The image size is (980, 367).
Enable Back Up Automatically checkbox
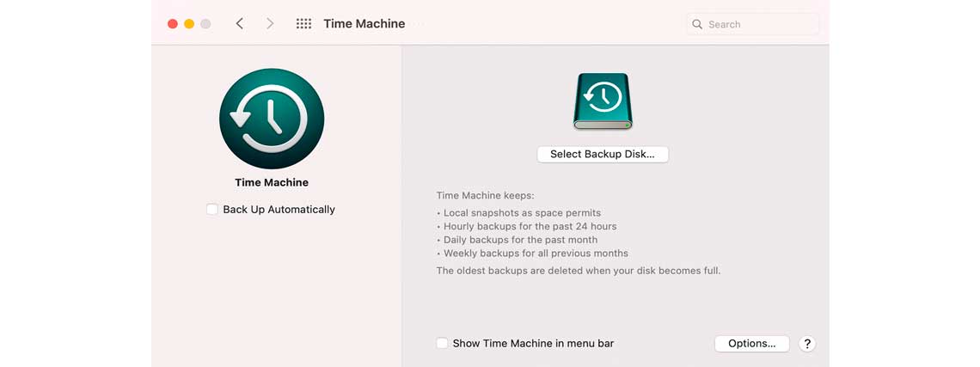coord(212,209)
